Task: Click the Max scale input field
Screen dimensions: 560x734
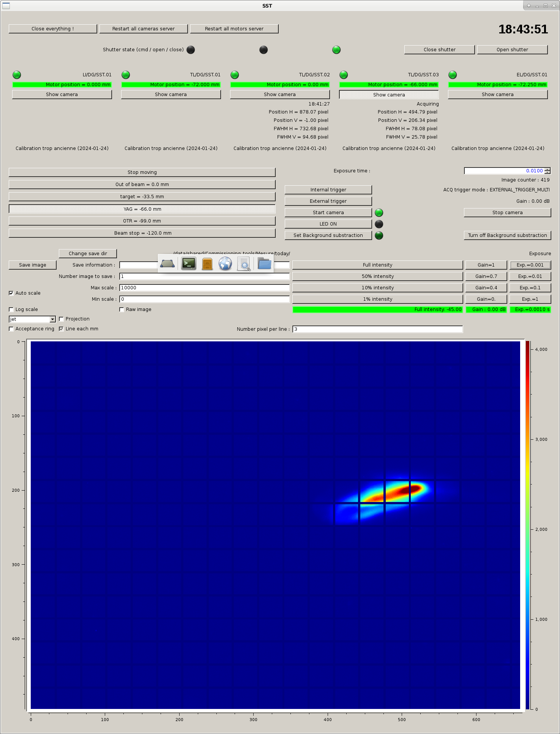Action: point(204,288)
